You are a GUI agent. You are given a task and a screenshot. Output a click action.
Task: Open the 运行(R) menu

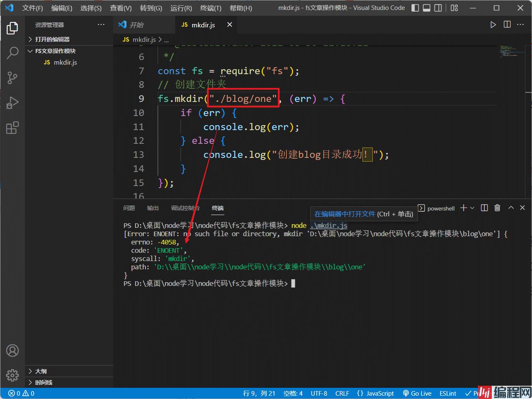pos(181,8)
